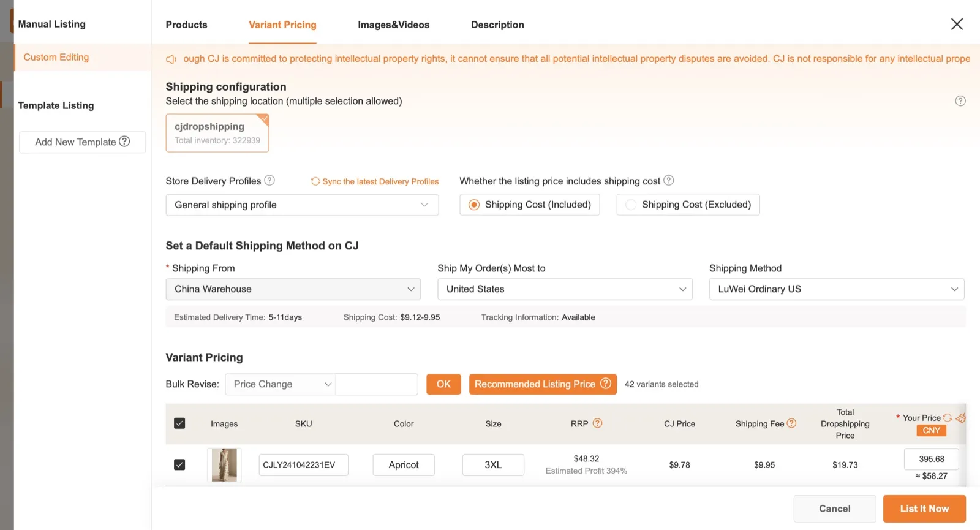Click the sync refresh icon for Delivery Profiles
Screen dimensions: 980x530
[x=315, y=181]
